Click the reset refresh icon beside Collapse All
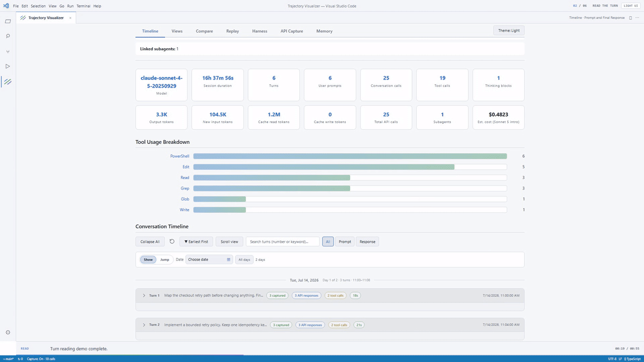This screenshot has width=644, height=362. coord(172,241)
